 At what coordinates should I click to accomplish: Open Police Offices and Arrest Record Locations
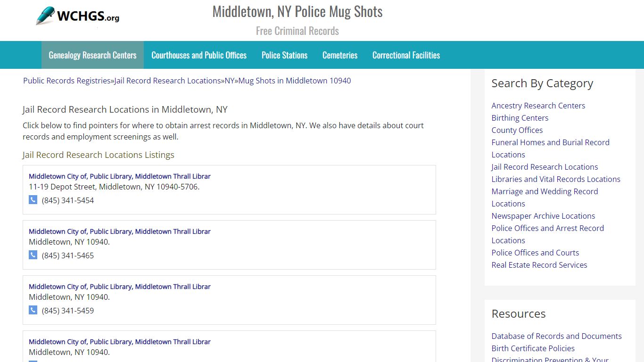[548, 234]
